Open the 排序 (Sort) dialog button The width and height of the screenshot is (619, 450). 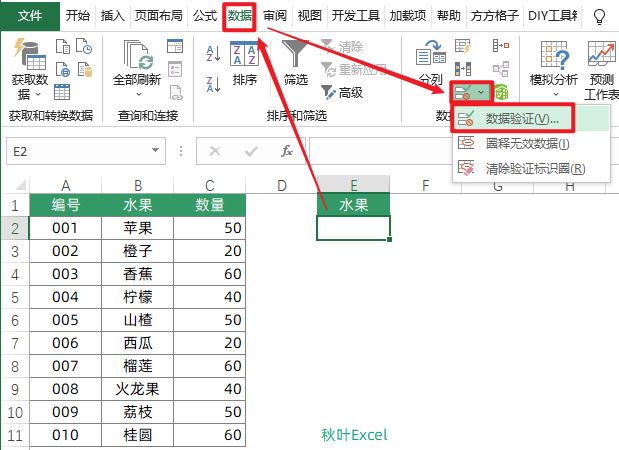click(x=244, y=63)
